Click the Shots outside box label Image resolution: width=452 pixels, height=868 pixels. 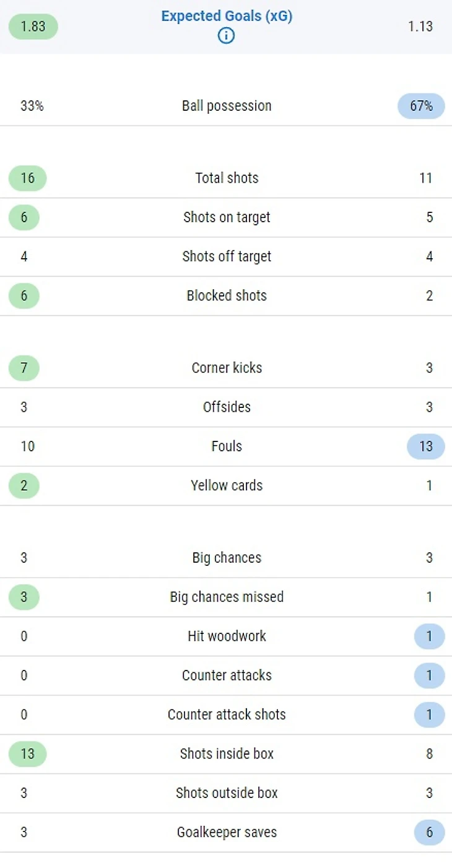click(x=227, y=793)
